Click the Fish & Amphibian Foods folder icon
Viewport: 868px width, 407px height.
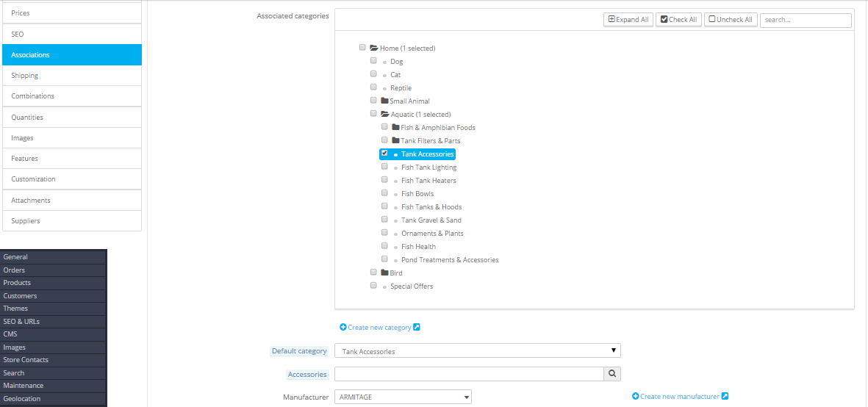coord(395,127)
